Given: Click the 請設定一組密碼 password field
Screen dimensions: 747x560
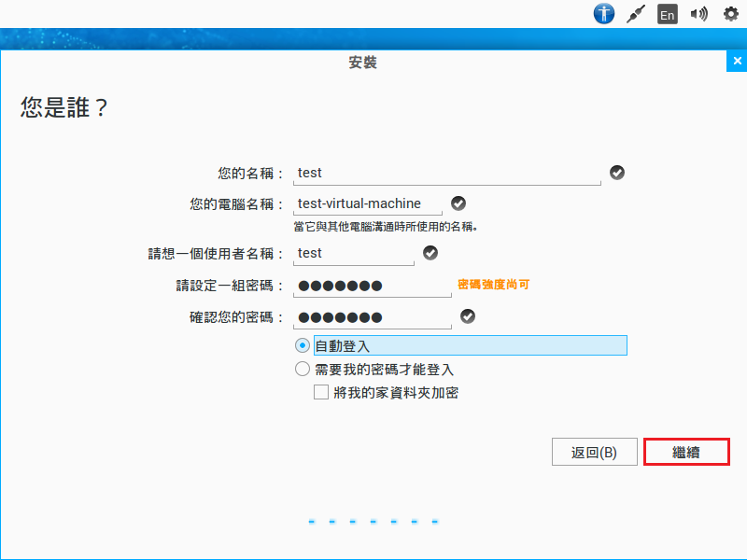Looking at the screenshot, I should coord(372,286).
